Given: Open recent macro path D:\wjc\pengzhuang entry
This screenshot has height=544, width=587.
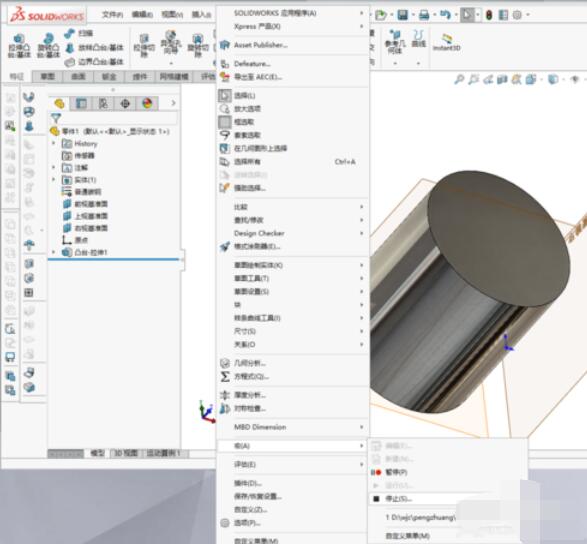Looking at the screenshot, I should (x=420, y=518).
